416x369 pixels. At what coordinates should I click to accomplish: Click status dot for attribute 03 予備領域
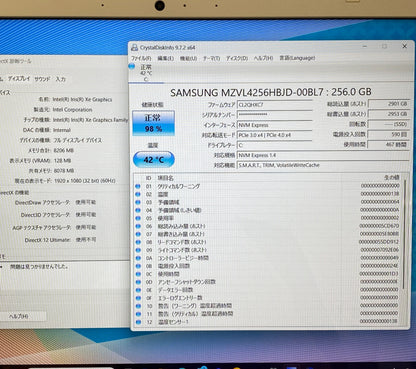click(x=138, y=202)
